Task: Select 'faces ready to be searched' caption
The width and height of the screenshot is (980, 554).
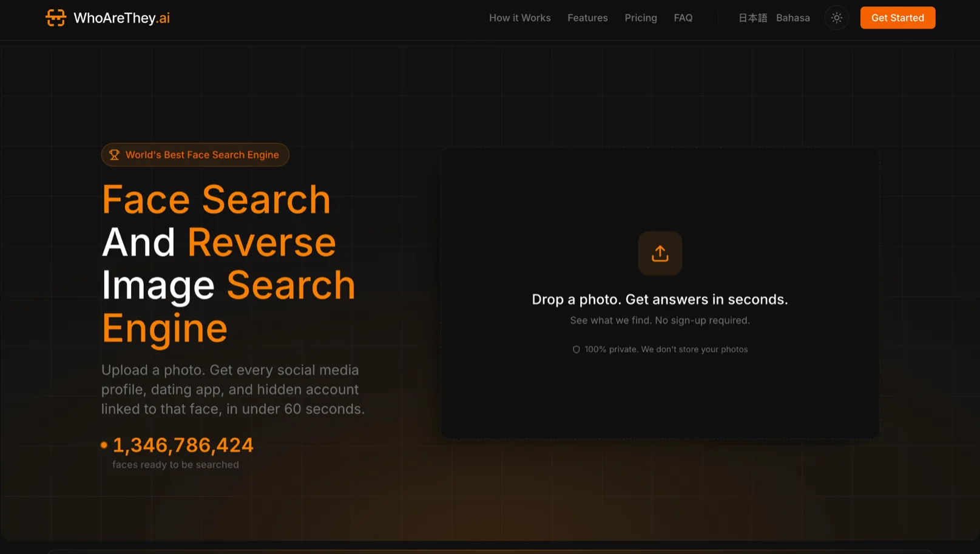Action: [x=175, y=465]
